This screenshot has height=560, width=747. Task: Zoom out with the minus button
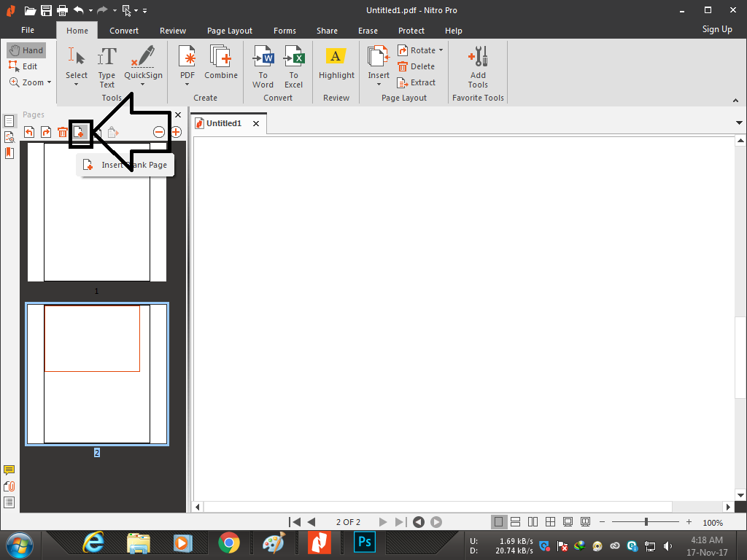[x=602, y=522]
